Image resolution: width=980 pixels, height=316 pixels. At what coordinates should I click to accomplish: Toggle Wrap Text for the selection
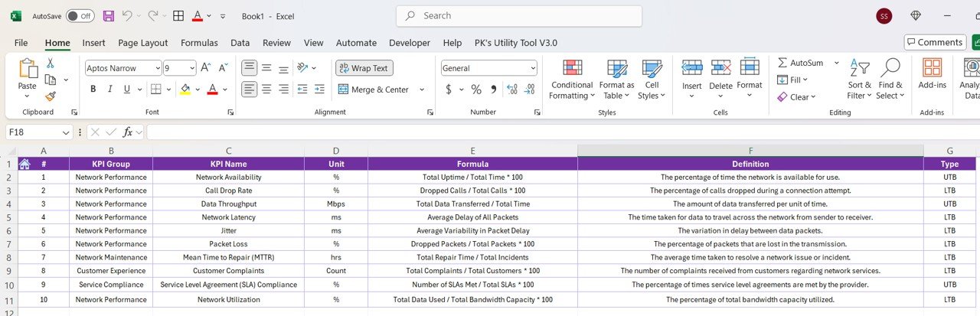tap(364, 68)
